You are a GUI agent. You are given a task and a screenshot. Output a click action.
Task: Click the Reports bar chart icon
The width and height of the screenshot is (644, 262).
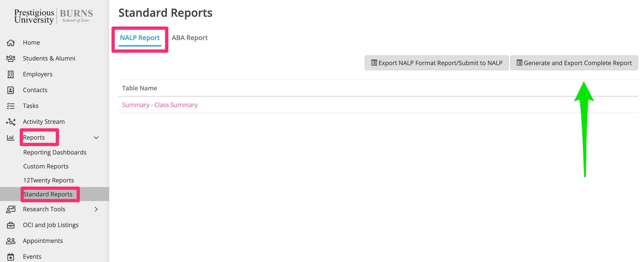point(10,138)
